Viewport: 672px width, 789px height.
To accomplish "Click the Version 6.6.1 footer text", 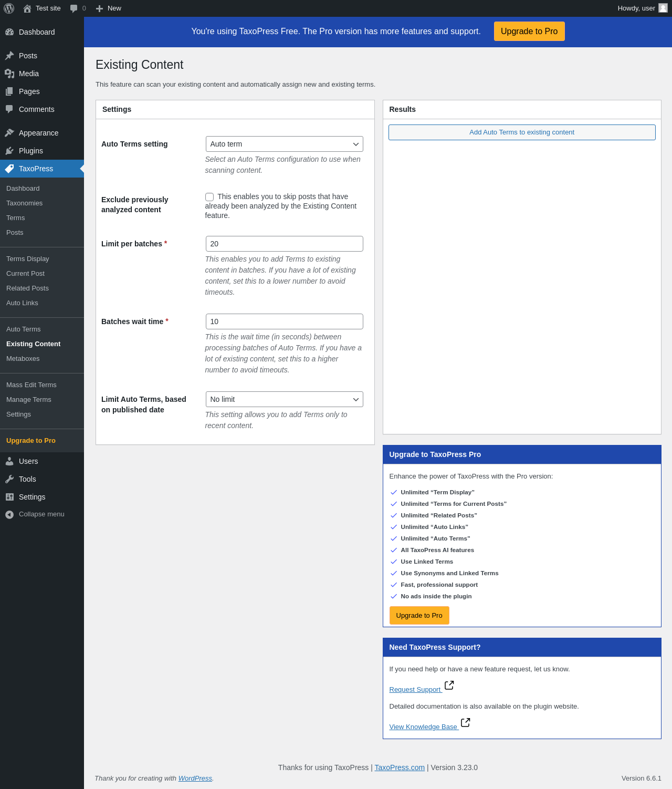I will (642, 778).
